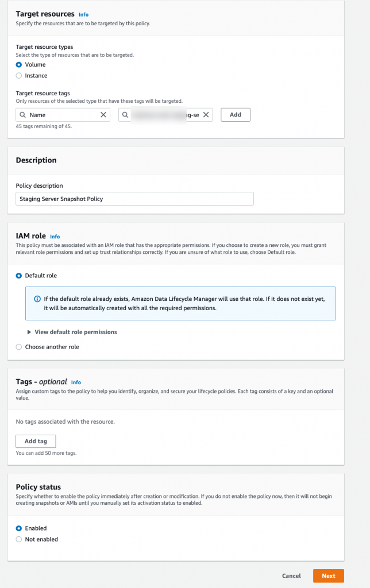Click the search icon in the tag value field
370x588 pixels.
pos(125,114)
